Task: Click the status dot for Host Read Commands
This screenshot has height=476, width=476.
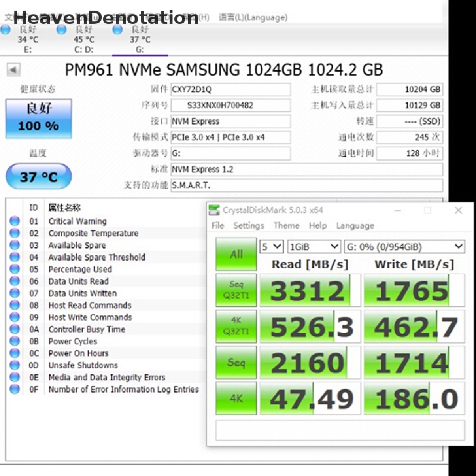Action: pyautogui.click(x=14, y=305)
